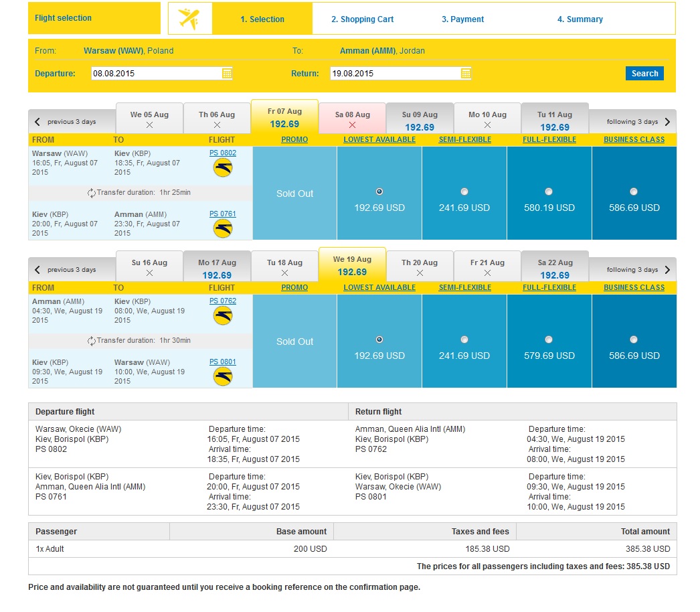Open the Departure date calendar icon
700x612 pixels.
click(227, 73)
